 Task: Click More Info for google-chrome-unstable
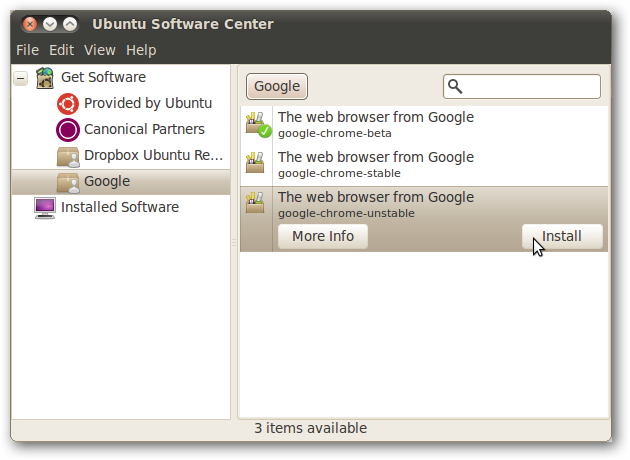coord(322,237)
